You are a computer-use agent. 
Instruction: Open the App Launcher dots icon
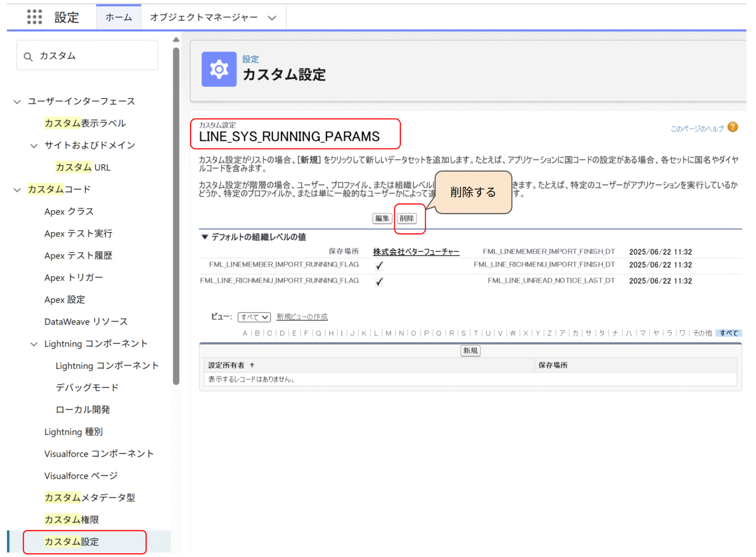[34, 17]
